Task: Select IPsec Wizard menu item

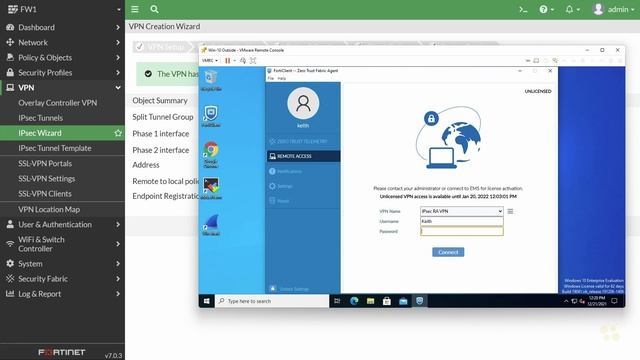Action: (40, 133)
